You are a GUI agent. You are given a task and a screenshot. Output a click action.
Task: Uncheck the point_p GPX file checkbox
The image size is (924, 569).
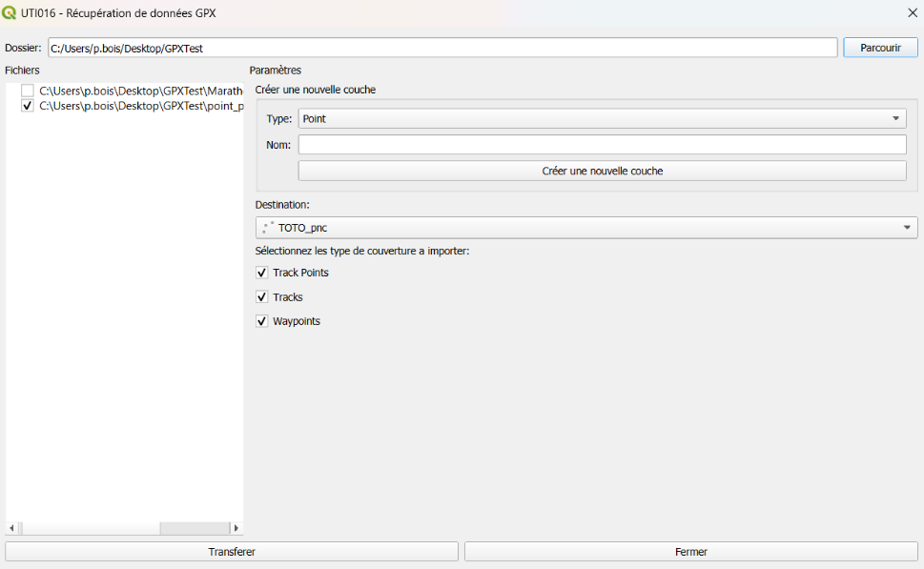click(28, 107)
